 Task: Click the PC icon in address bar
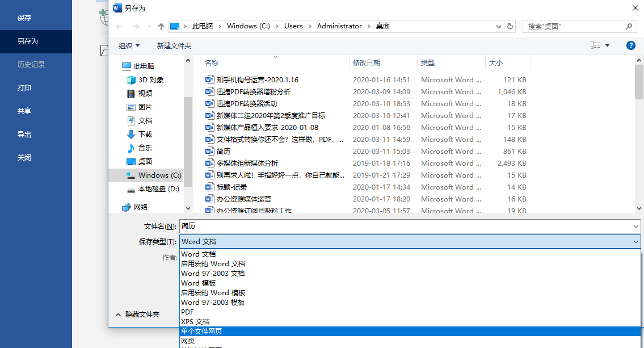[175, 26]
